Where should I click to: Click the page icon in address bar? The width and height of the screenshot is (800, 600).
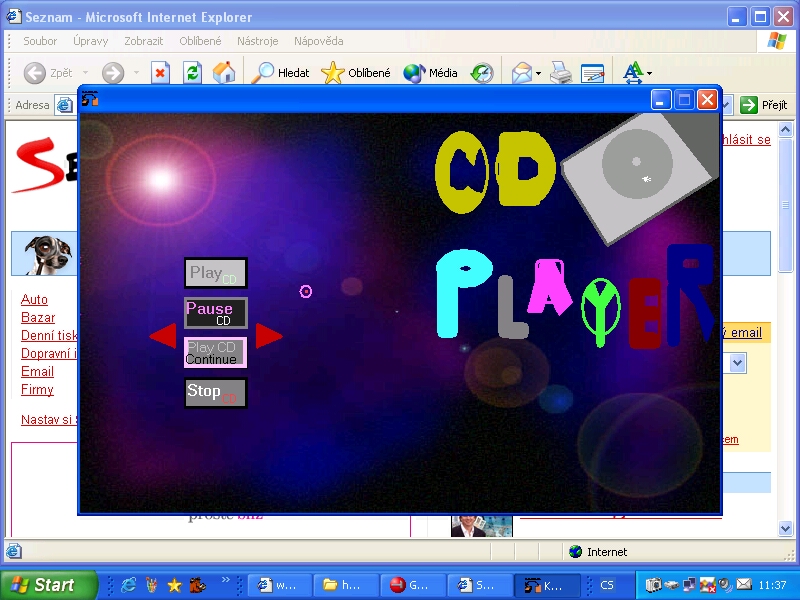[x=64, y=105]
